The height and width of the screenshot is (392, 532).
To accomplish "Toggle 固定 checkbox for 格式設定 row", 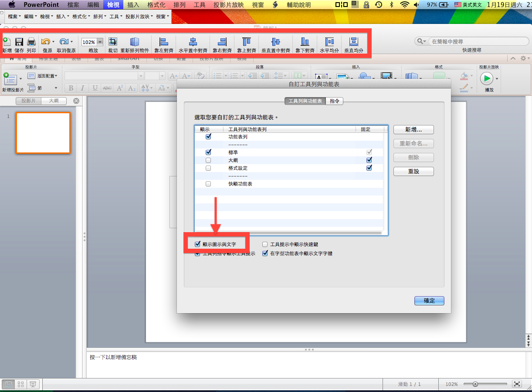I will pyautogui.click(x=369, y=168).
